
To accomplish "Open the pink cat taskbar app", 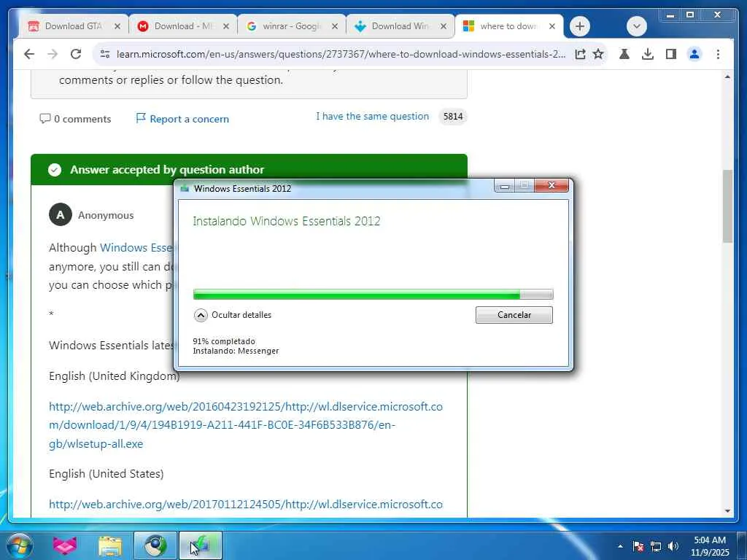I will coord(65,545).
